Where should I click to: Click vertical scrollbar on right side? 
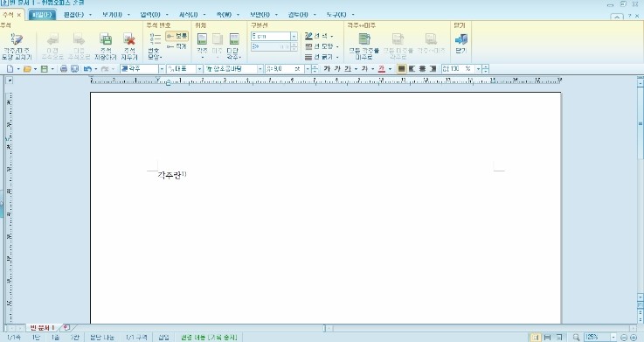click(x=641, y=123)
